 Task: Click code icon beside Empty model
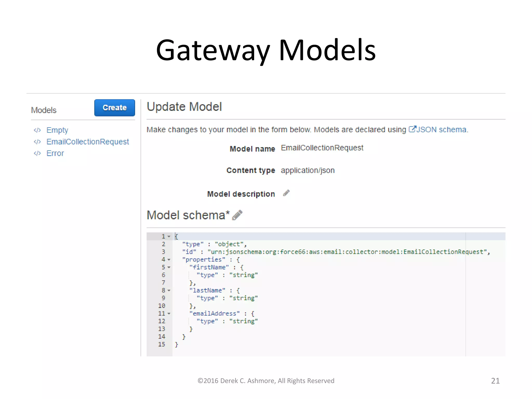click(37, 130)
